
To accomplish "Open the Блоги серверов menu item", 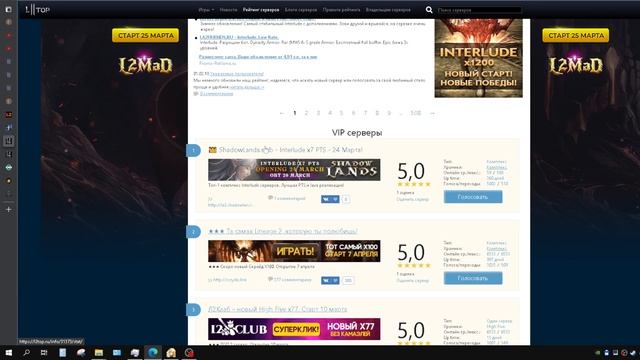I will click(301, 10).
